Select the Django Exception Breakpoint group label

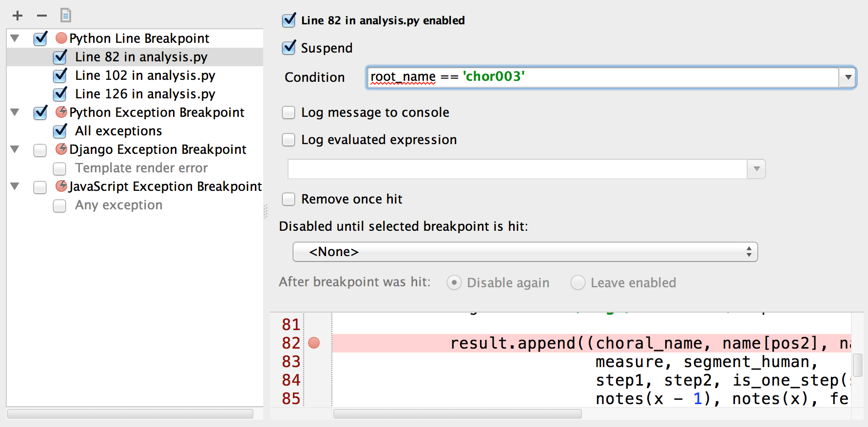[x=158, y=149]
